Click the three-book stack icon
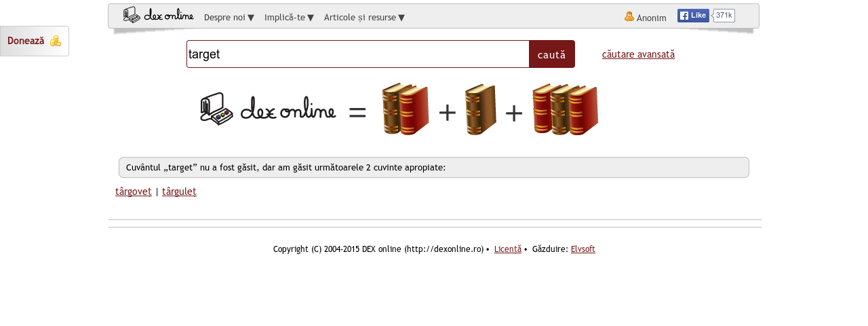Viewport: 868px width, 326px height. coord(565,109)
